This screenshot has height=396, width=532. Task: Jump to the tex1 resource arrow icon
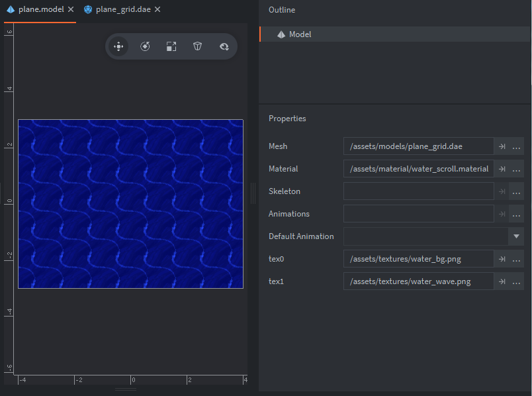click(502, 281)
